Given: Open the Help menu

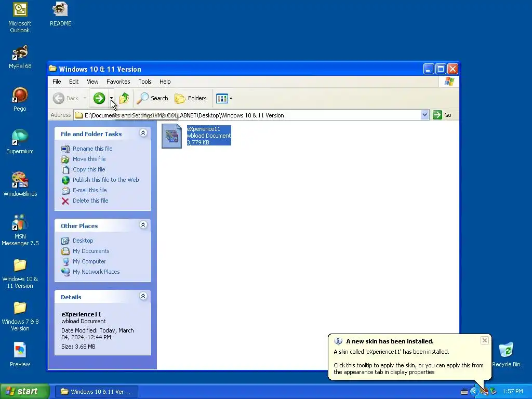Looking at the screenshot, I should pos(165,82).
